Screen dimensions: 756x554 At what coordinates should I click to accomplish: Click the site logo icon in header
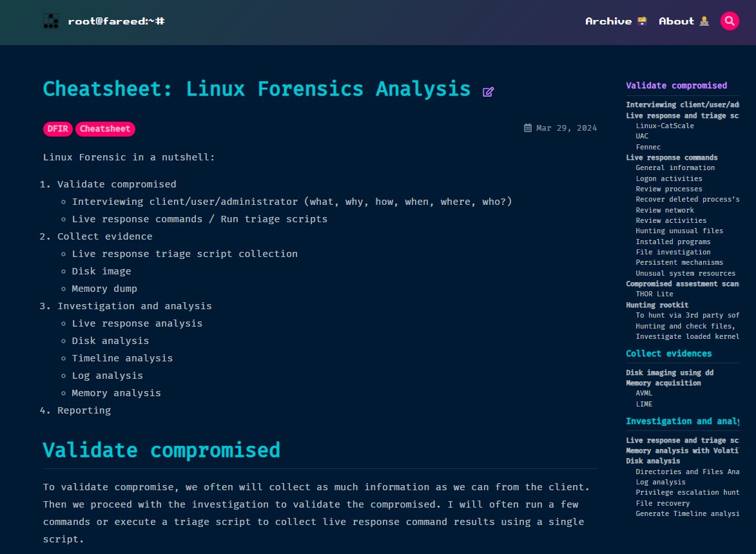pos(51,21)
